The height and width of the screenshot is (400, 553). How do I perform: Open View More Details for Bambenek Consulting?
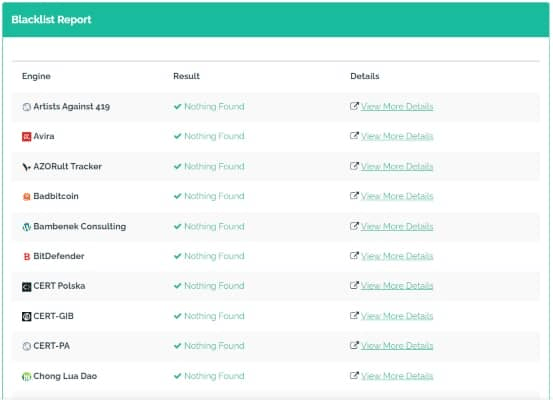pos(397,226)
